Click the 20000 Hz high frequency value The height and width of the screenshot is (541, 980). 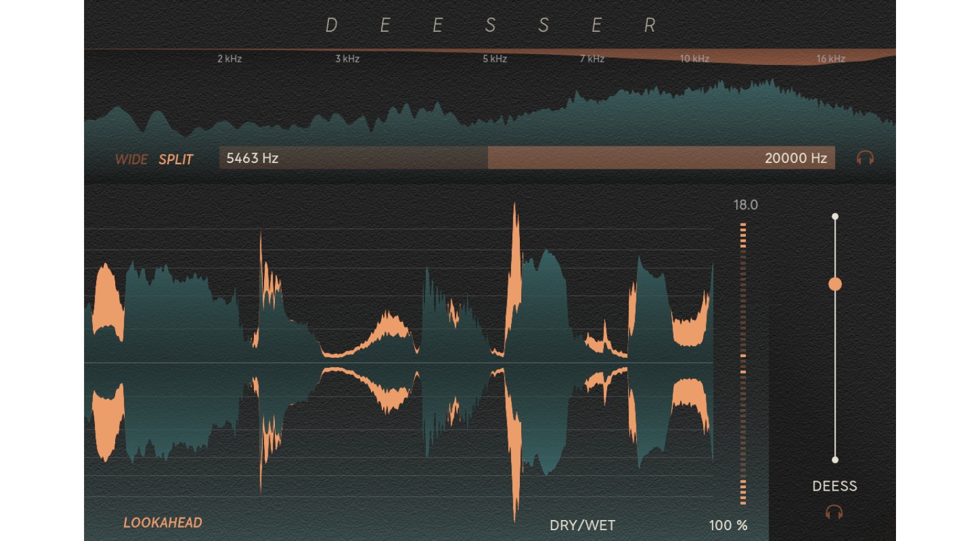(795, 158)
